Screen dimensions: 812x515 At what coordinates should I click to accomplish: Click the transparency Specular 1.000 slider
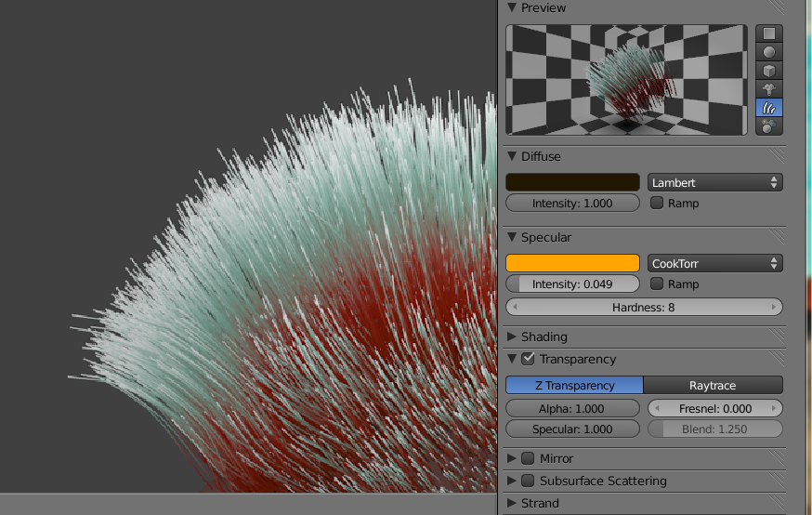tap(572, 429)
